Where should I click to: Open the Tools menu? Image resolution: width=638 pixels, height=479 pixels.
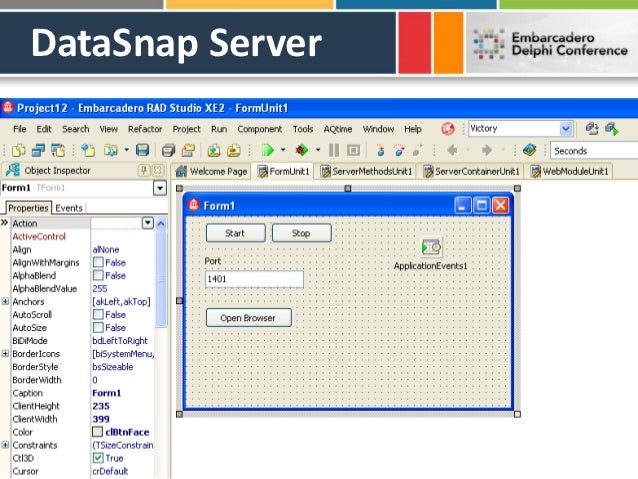point(303,129)
